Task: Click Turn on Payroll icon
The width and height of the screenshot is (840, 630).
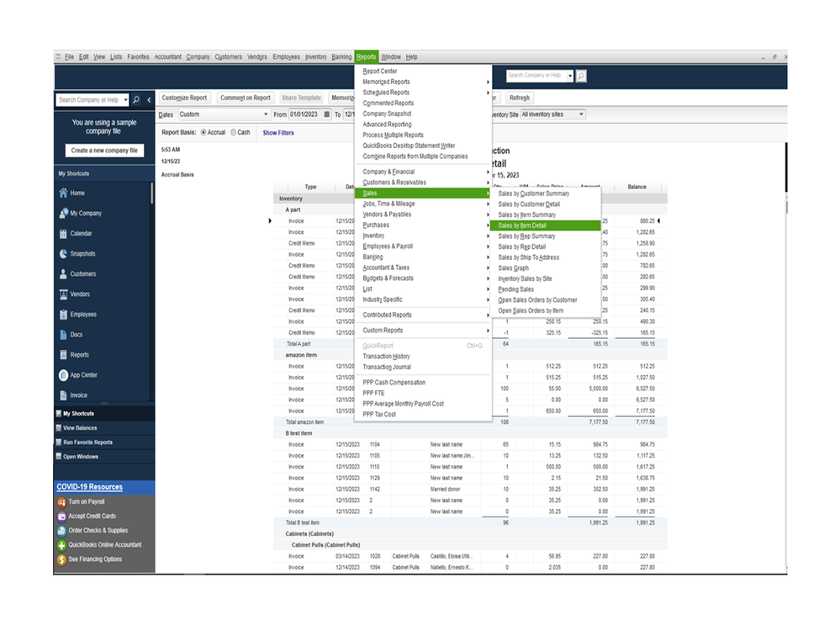Action: (61, 502)
